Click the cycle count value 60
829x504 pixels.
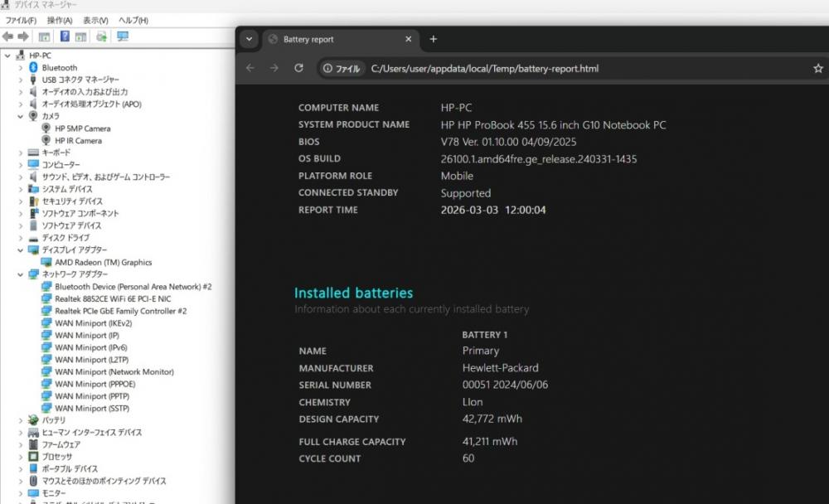(x=468, y=458)
